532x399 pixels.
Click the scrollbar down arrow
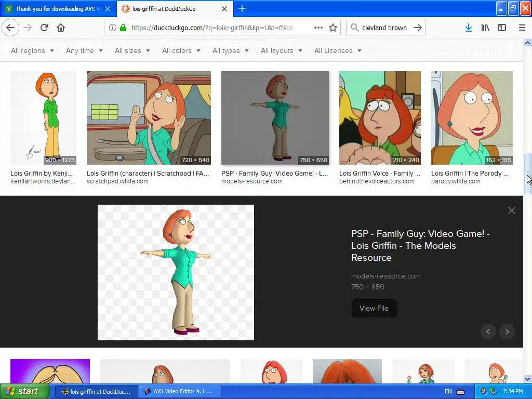click(527, 379)
